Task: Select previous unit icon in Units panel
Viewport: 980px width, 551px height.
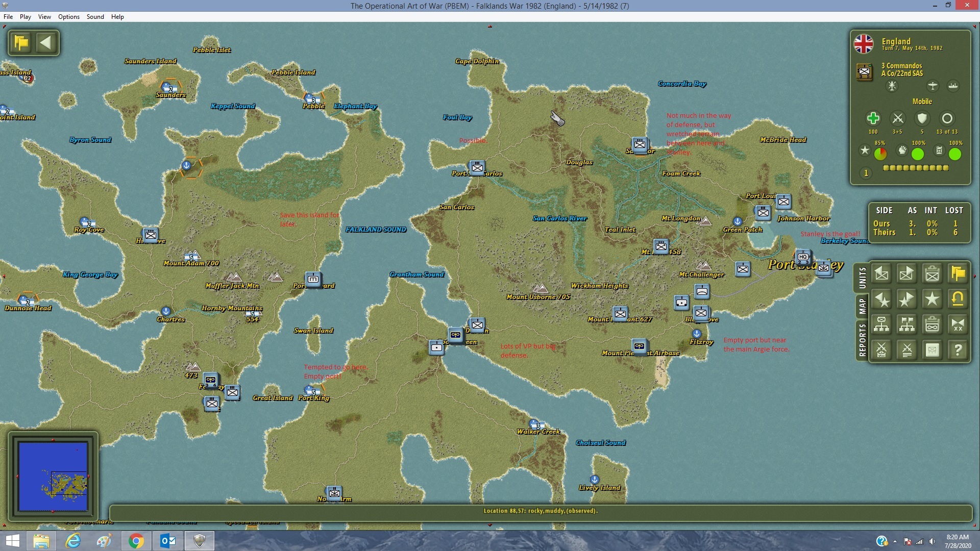Action: coord(881,274)
